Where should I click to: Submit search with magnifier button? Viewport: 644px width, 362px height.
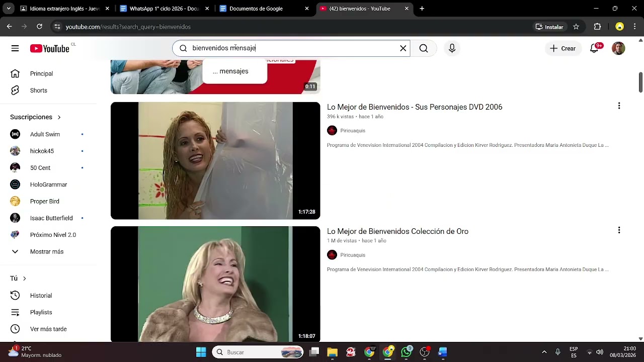pyautogui.click(x=424, y=48)
